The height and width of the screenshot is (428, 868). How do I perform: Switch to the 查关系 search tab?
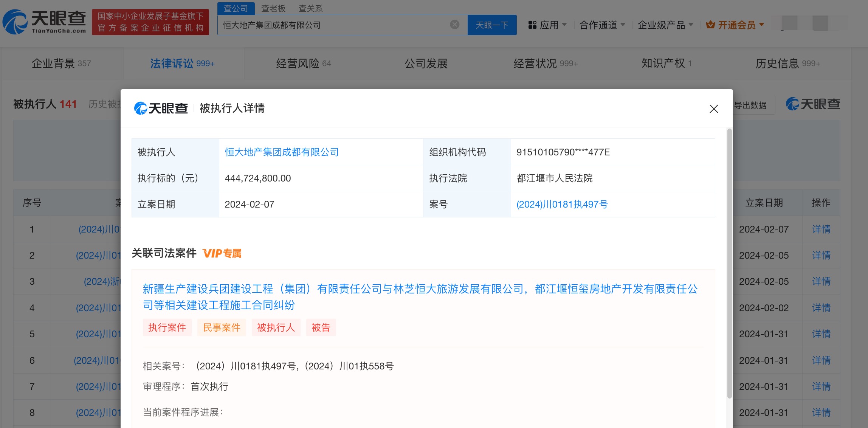point(310,8)
